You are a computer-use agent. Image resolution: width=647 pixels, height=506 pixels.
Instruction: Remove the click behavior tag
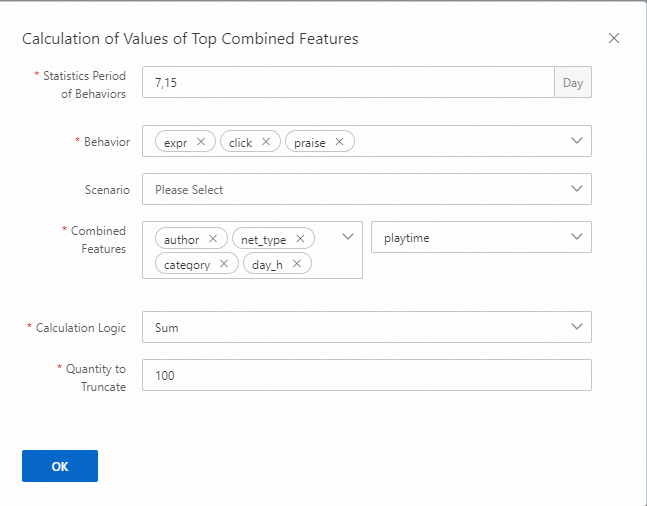click(266, 142)
